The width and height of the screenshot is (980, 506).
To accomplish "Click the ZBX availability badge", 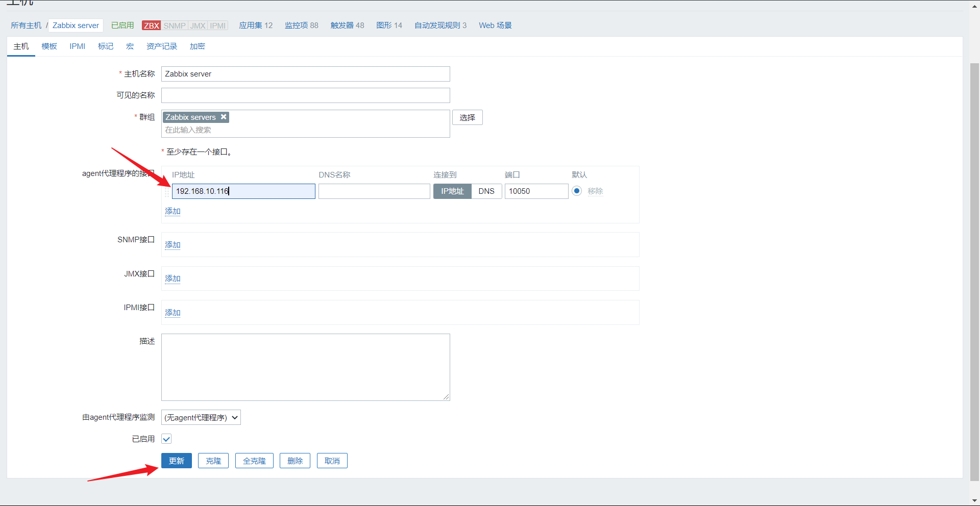I will click(x=152, y=26).
